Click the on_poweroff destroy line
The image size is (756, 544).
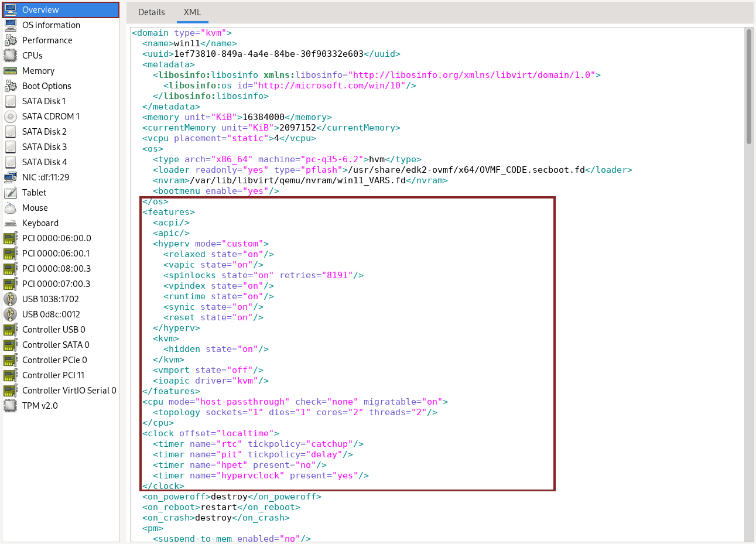coord(232,497)
